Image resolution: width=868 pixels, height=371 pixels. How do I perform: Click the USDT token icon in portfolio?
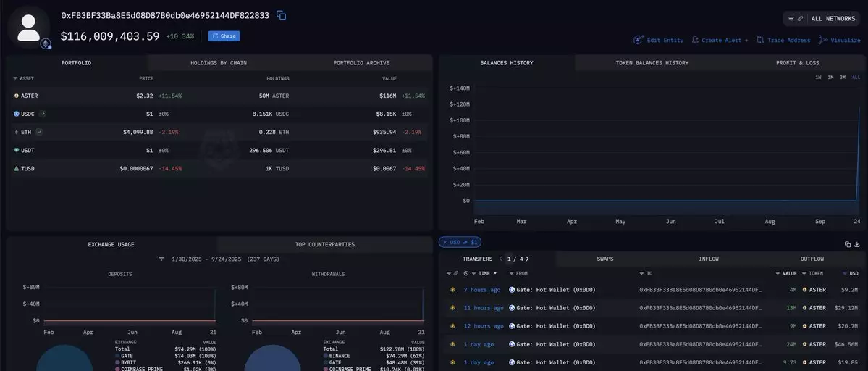pos(16,150)
